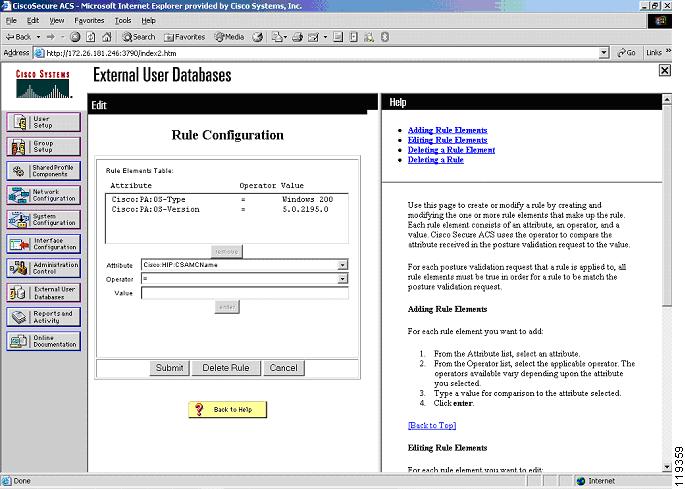Open the Online Documentation section
685x489 pixels.
pyautogui.click(x=44, y=341)
